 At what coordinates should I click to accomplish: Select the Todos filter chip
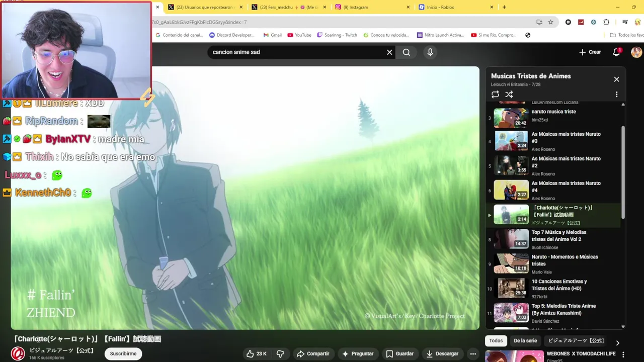[496, 341]
